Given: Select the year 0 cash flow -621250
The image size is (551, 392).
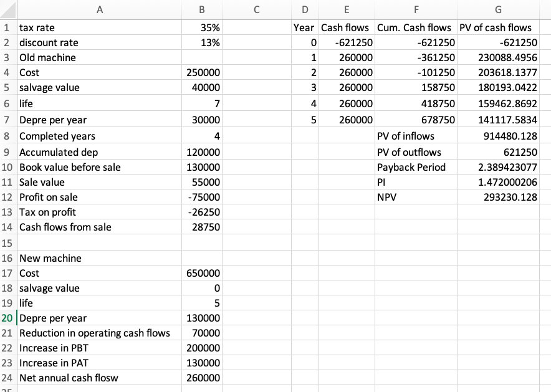Looking at the screenshot, I should coord(345,42).
